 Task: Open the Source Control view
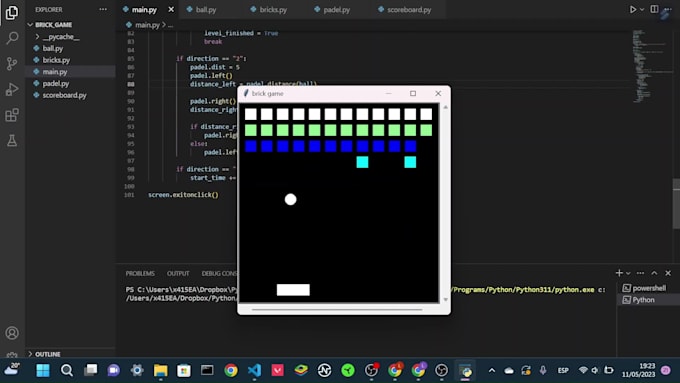pos(12,64)
